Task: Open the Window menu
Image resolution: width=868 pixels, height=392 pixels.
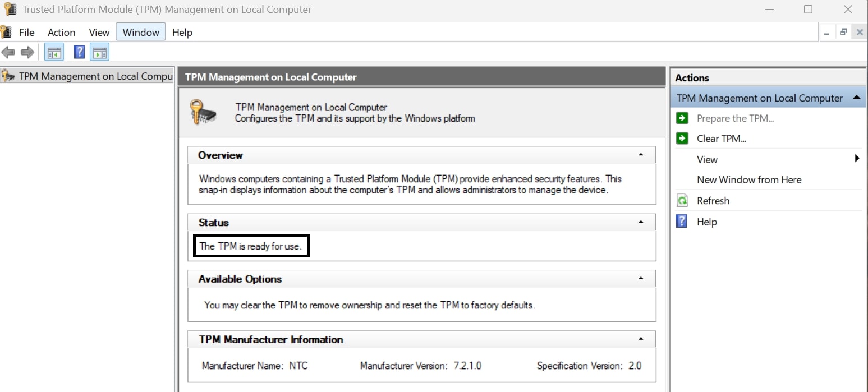Action: pyautogui.click(x=141, y=33)
